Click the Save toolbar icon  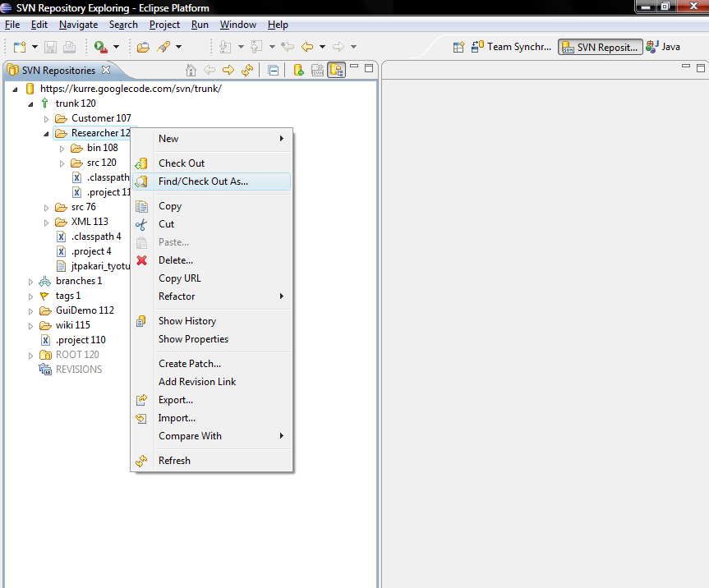coord(50,47)
